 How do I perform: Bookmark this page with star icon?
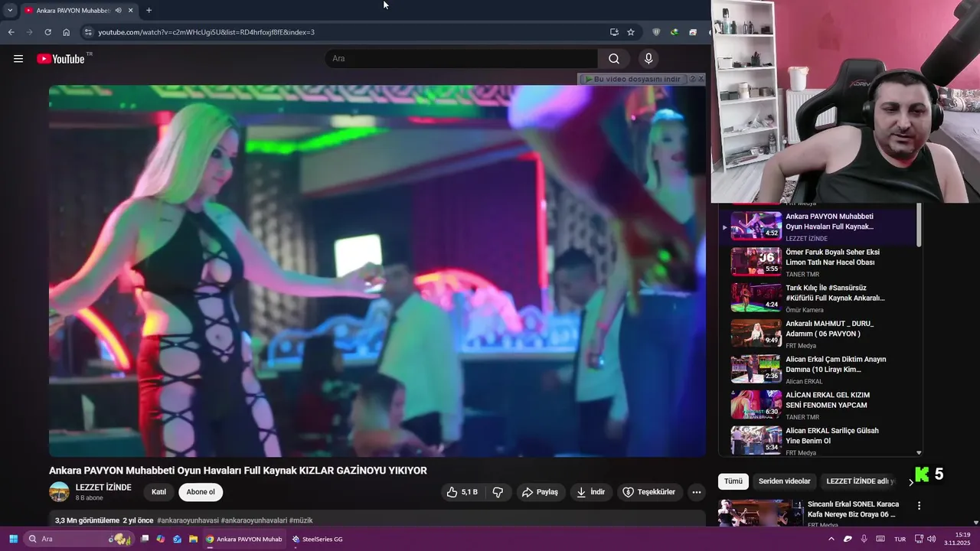click(x=631, y=32)
